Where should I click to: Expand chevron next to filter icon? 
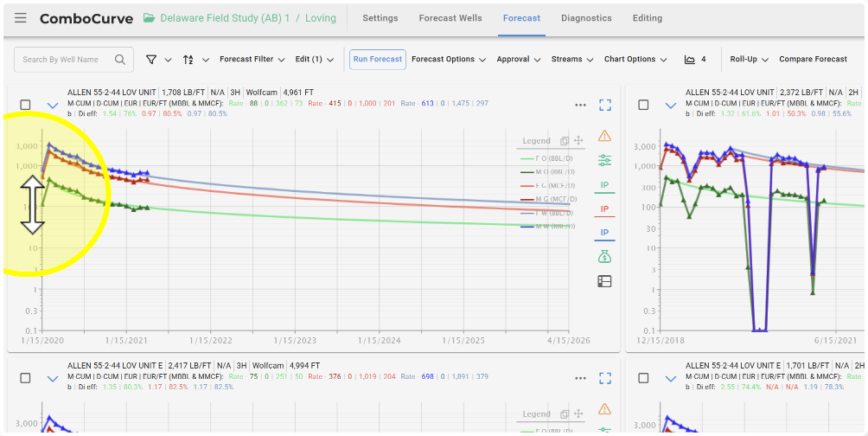(x=169, y=60)
